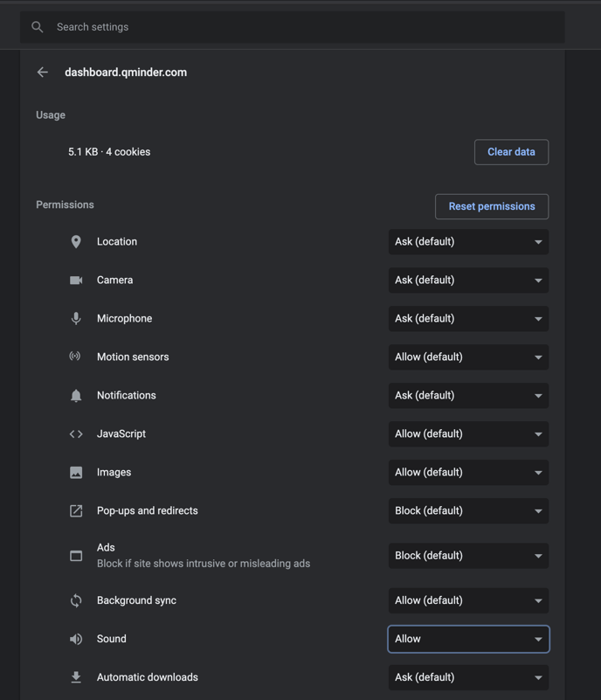Click the Location pin icon

76,241
